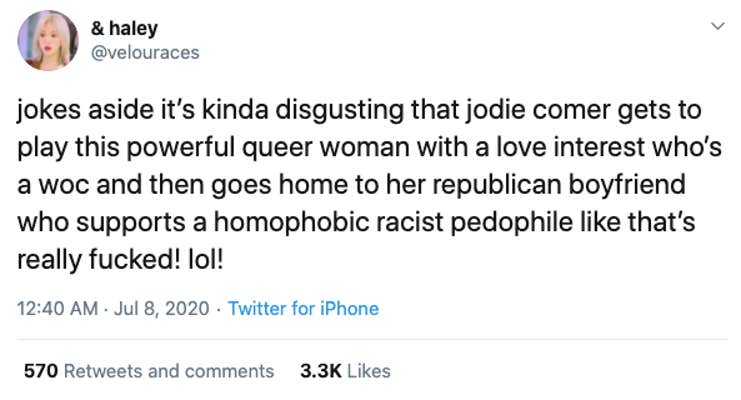Open haley's profile avatar picture

pyautogui.click(x=48, y=41)
